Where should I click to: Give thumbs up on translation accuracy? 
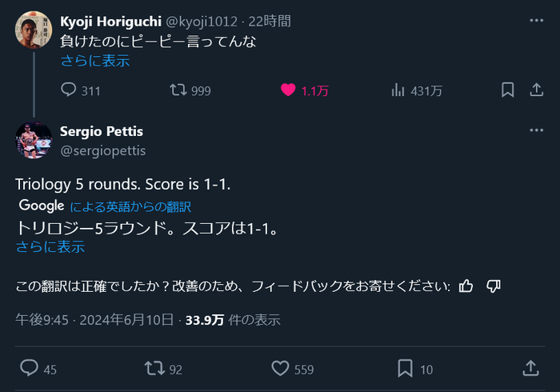467,286
